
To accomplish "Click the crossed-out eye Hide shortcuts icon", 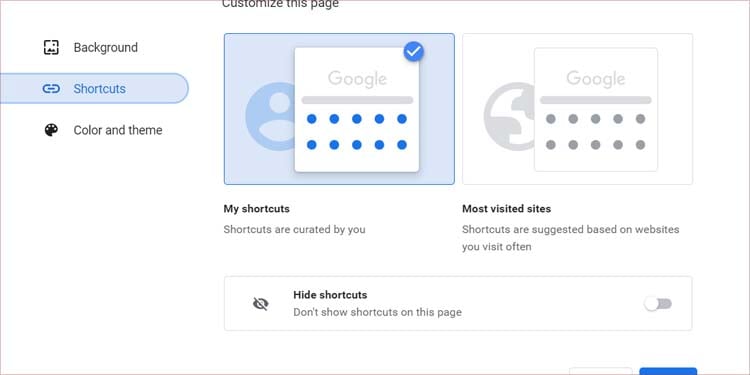I will [x=261, y=304].
